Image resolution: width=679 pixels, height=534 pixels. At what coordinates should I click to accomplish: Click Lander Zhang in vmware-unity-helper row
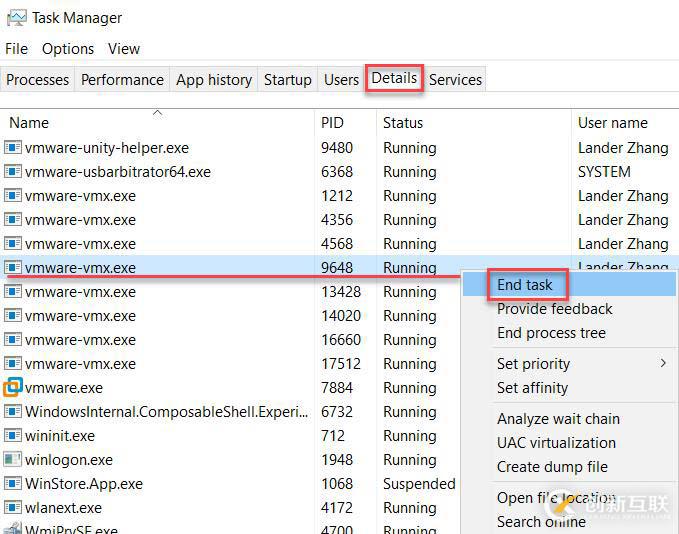tap(623, 148)
